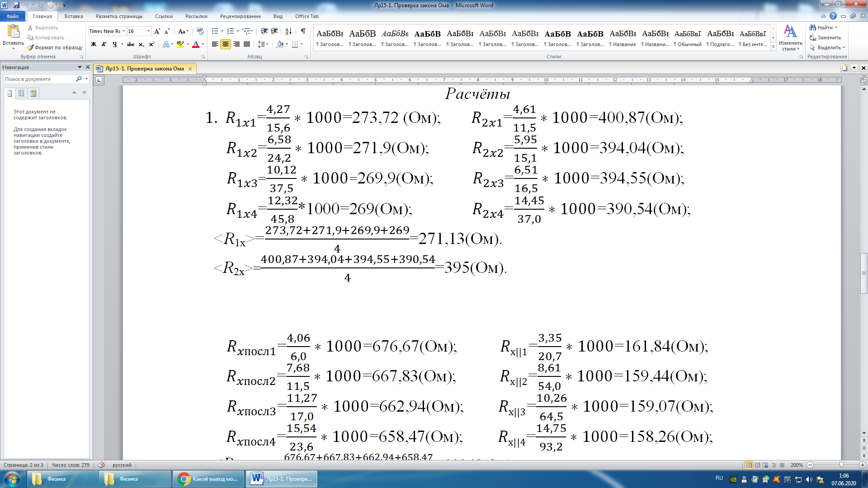Sort text alphabetically
Screen dimensions: 868x488
(x=288, y=31)
